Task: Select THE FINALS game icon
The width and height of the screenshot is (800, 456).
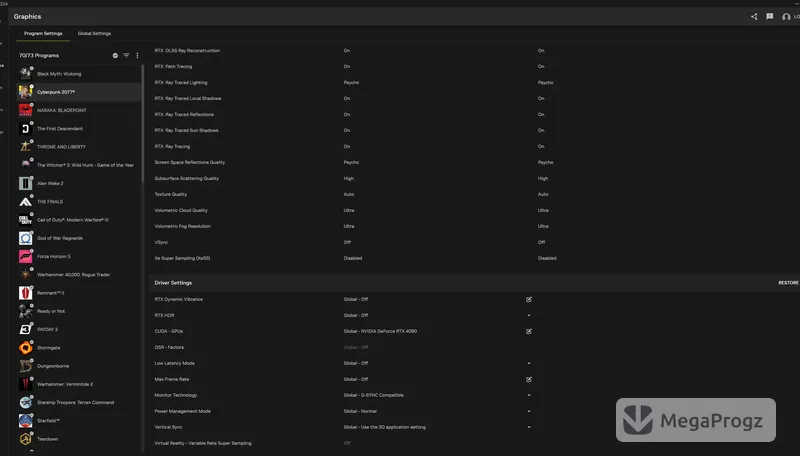Action: [26, 201]
